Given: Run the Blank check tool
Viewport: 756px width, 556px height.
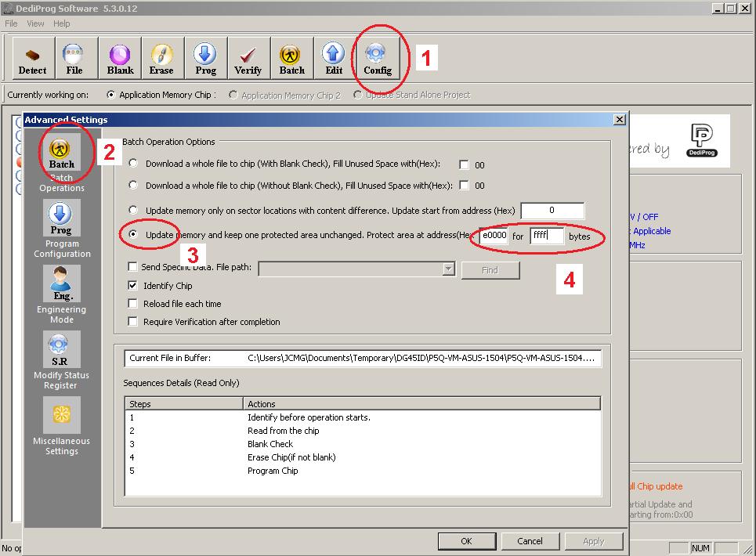Looking at the screenshot, I should (120, 59).
